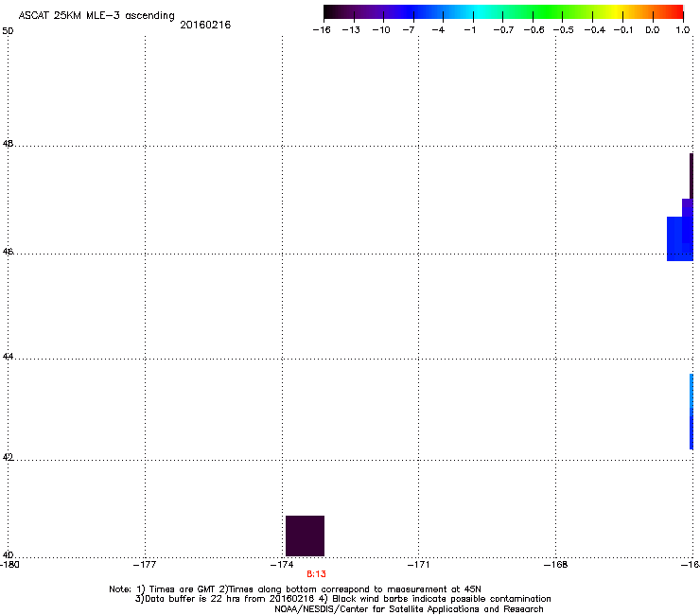This screenshot has height=615, width=700.
Task: Click the colorbar label -10
Action: coord(381,30)
